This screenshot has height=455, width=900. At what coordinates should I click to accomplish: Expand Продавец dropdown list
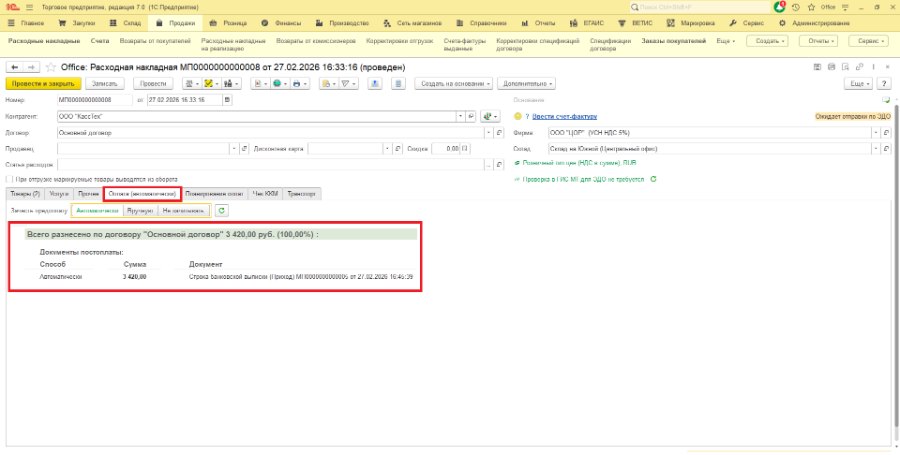(x=233, y=149)
